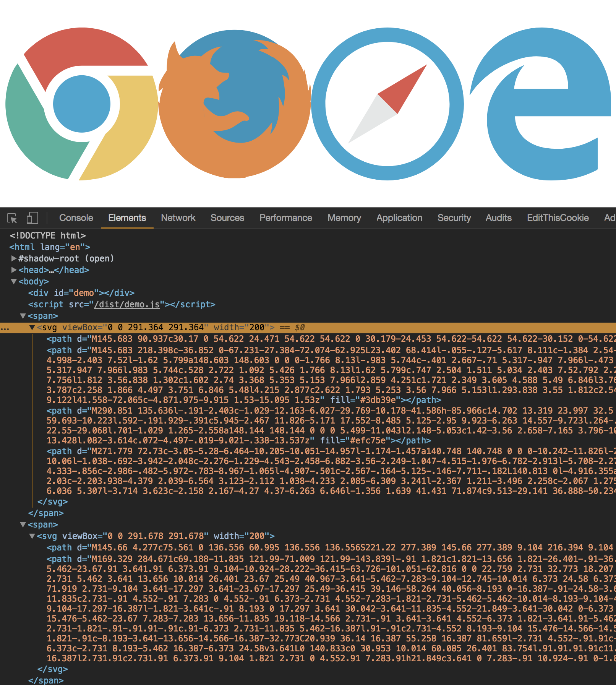Collapse the svg viewBox 291.364 node
This screenshot has width=616, height=685.
pos(32,327)
